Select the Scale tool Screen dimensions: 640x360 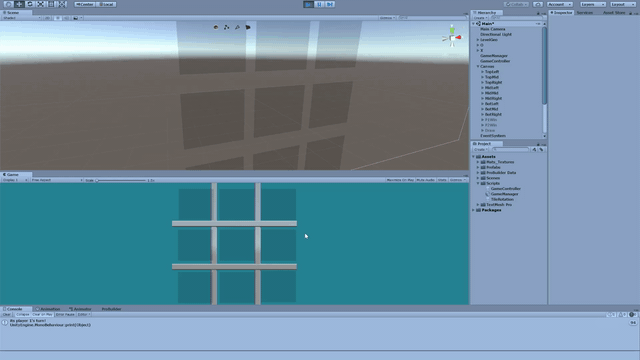pyautogui.click(x=40, y=4)
